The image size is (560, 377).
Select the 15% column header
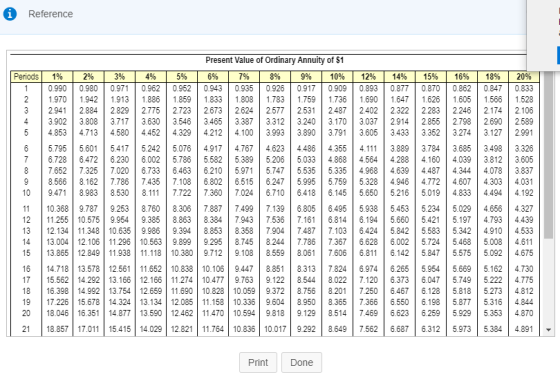430,77
